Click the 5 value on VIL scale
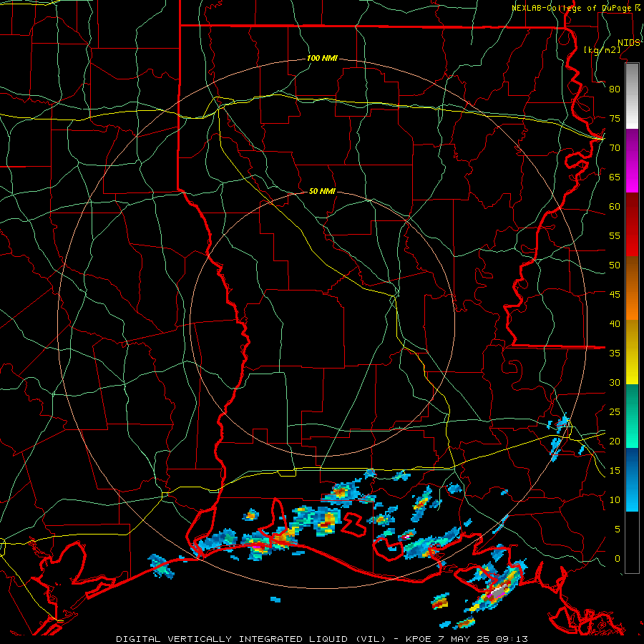Screen dimensions: 644x644 pyautogui.click(x=618, y=530)
